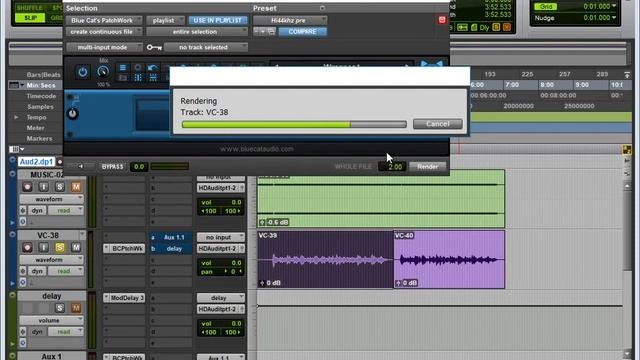
Task: Click the WHOLE FILE button
Action: point(353,167)
